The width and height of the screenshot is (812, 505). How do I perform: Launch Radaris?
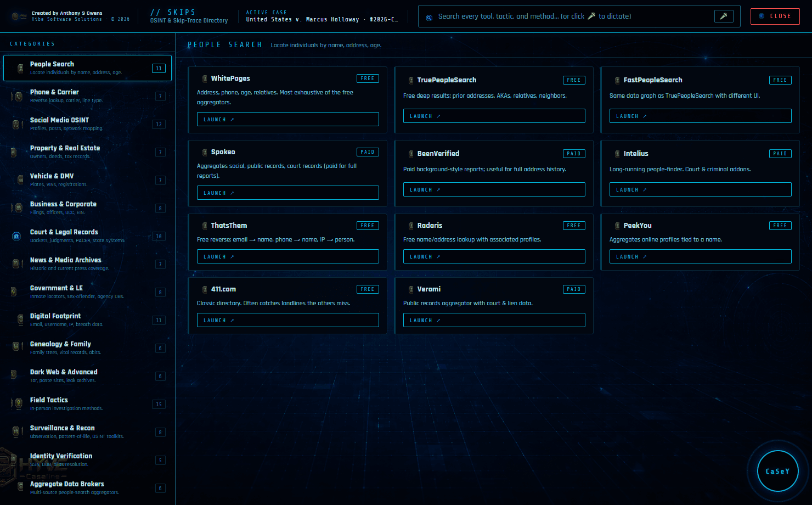pos(494,256)
